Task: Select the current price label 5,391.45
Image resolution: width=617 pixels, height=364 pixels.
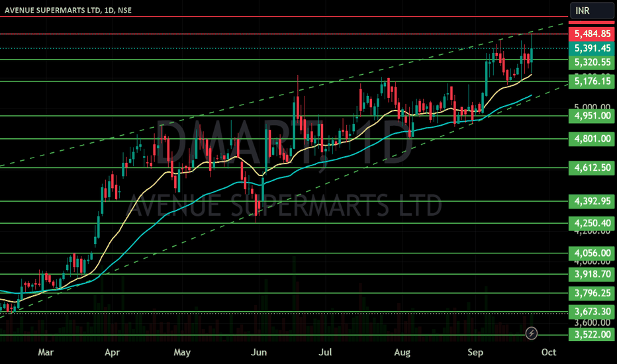Action: [591, 48]
